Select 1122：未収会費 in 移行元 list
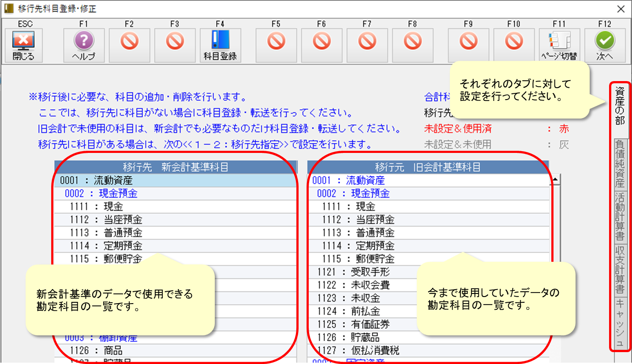 pos(429,285)
